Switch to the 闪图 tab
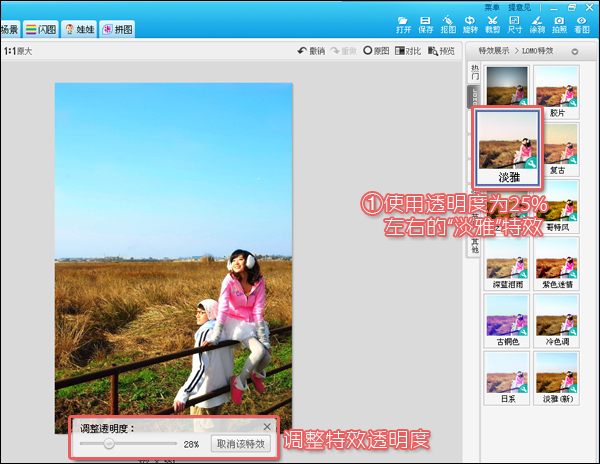This screenshot has height=464, width=600. [40, 30]
